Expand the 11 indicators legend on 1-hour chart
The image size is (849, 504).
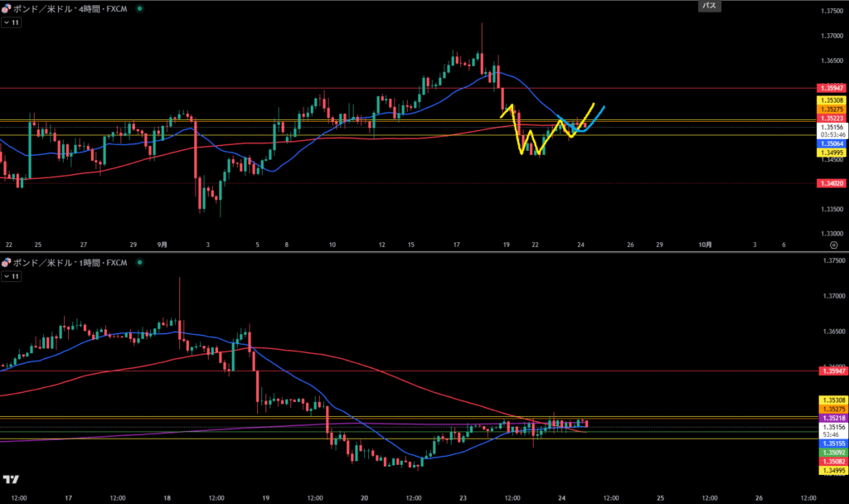[12, 276]
